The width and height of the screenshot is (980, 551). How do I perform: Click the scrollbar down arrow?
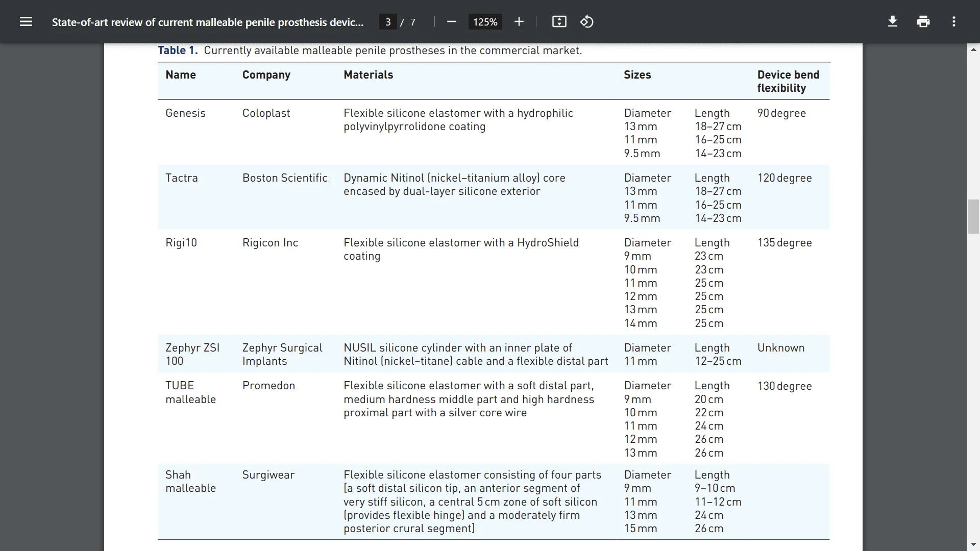pos(974,544)
